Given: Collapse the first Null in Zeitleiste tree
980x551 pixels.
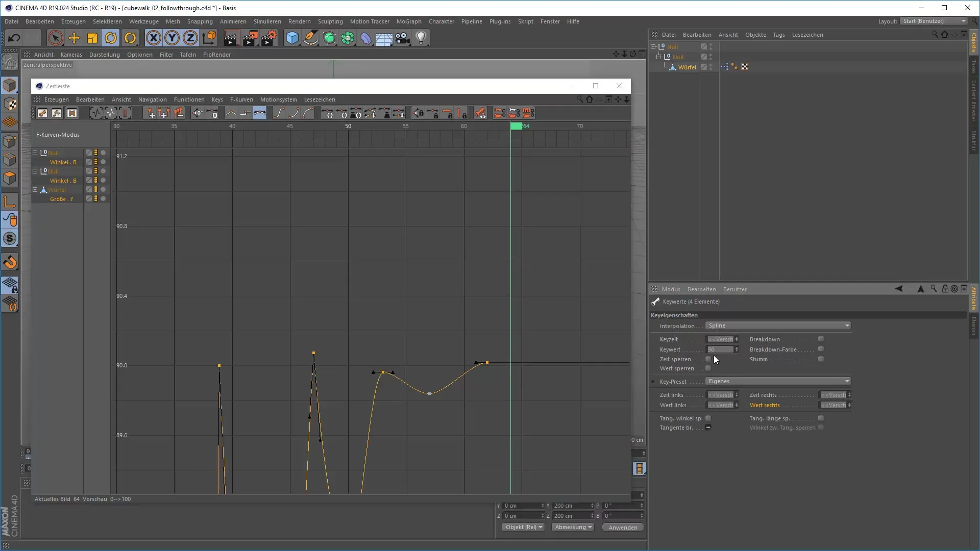Looking at the screenshot, I should pyautogui.click(x=35, y=153).
